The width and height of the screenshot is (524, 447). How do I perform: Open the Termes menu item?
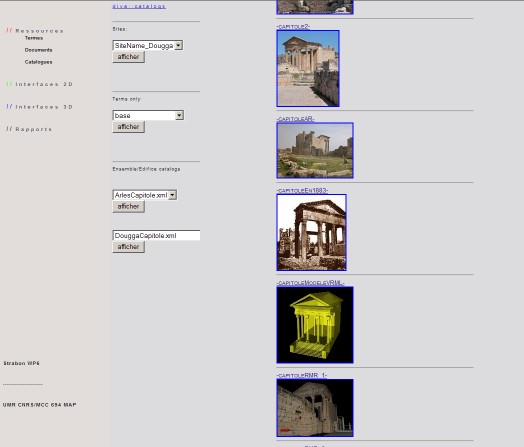[x=34, y=38]
